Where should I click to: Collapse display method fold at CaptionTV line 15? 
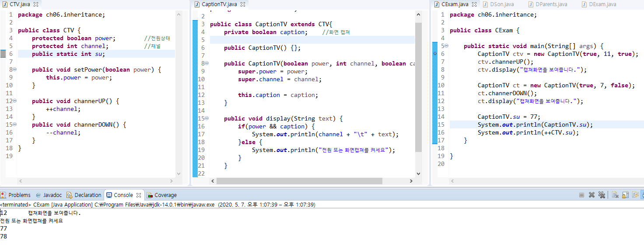coord(206,118)
